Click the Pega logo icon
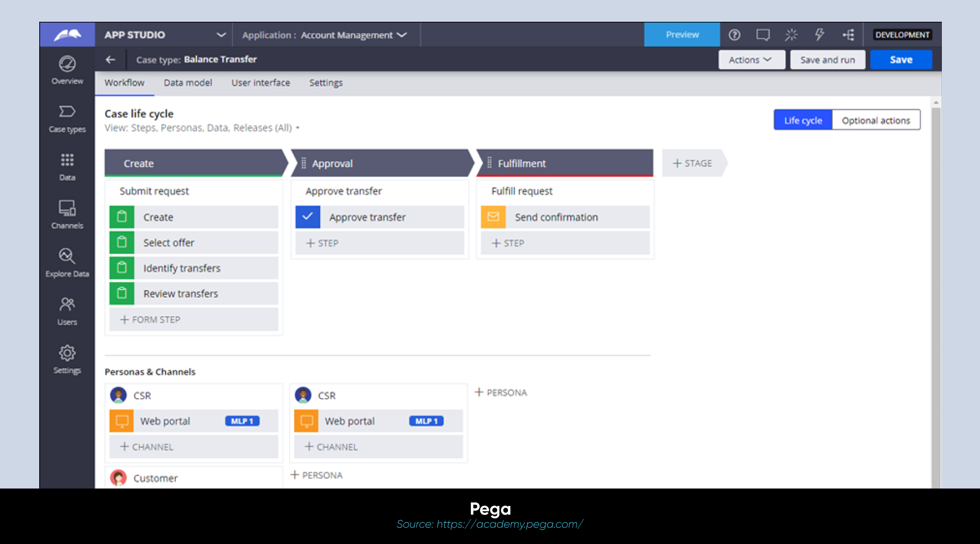Viewport: 980px width, 544px height. 68,35
